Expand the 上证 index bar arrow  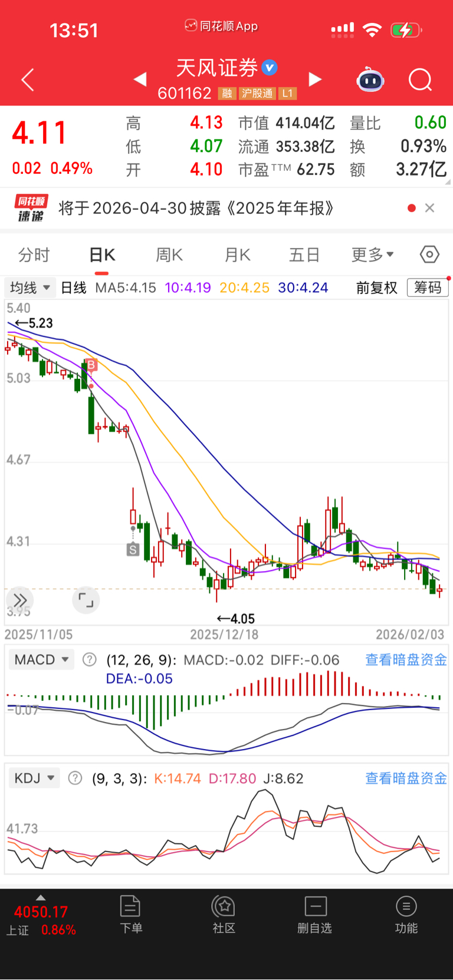pyautogui.click(x=40, y=897)
